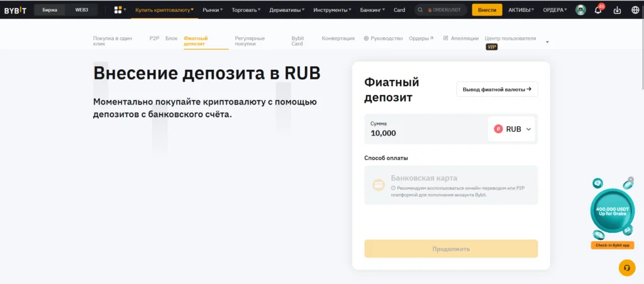
Task: Switch to Биржа mode
Action: (x=50, y=10)
